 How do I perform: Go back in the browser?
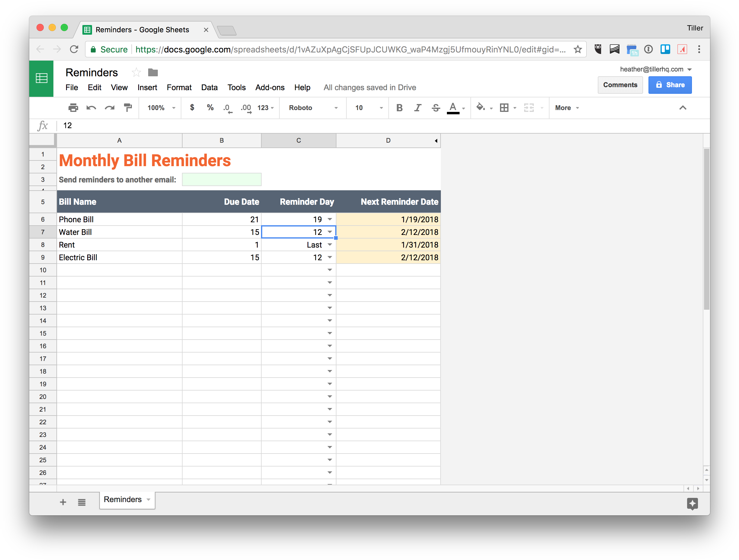(40, 49)
